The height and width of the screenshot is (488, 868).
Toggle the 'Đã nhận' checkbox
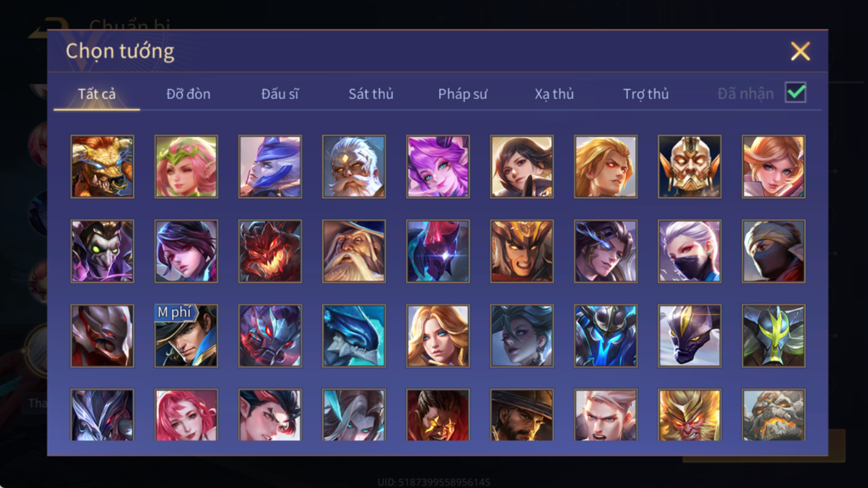point(795,93)
